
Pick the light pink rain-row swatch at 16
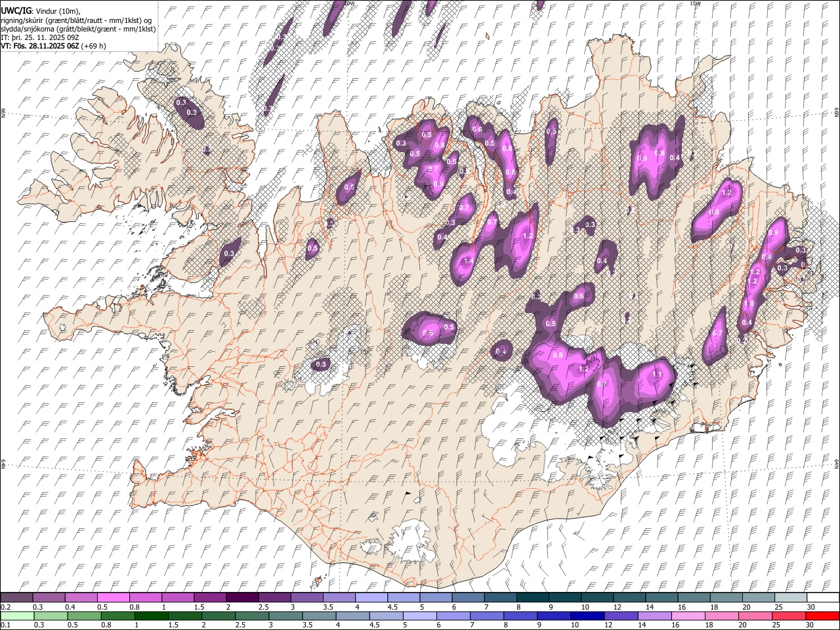(x=688, y=616)
